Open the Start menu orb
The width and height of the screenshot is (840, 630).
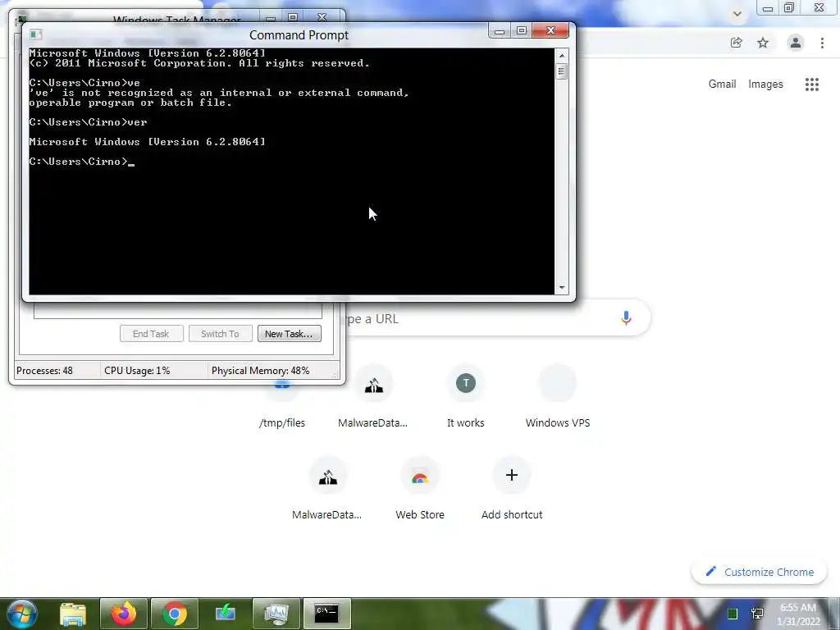pyautogui.click(x=21, y=614)
